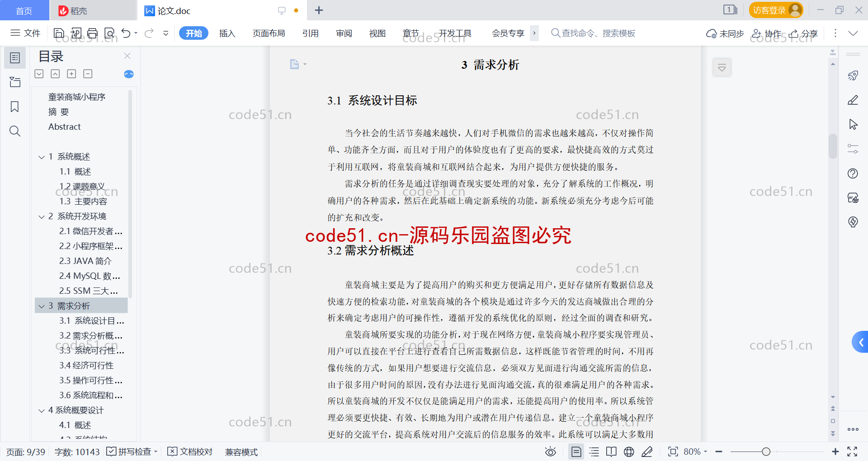The image size is (868, 461).
Task: Expand all outline levels button
Action: tap(39, 74)
